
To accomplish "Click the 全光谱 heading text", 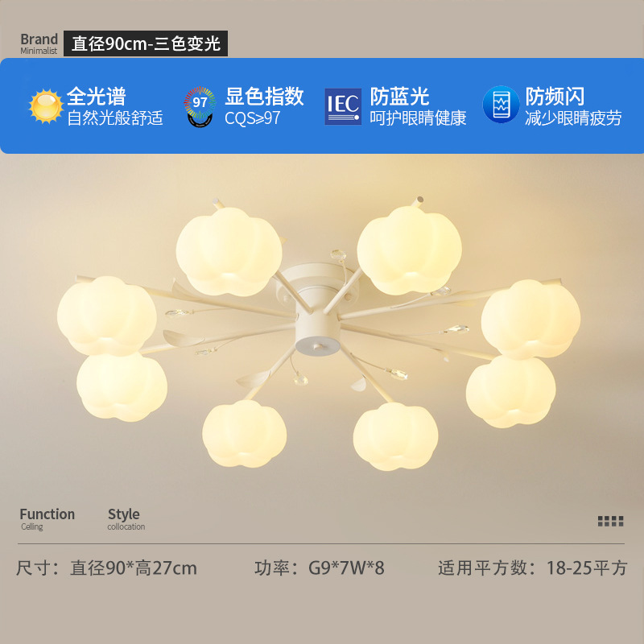I will [97, 97].
